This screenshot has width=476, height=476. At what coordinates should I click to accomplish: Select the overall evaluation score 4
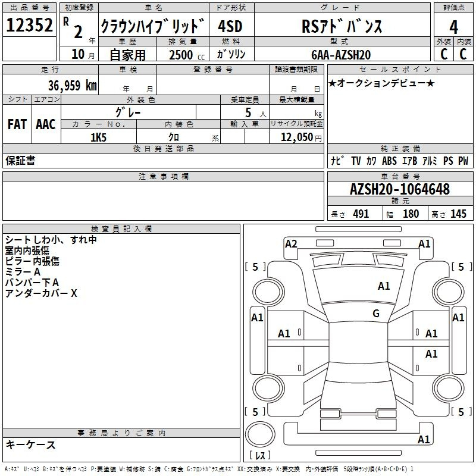(453, 26)
